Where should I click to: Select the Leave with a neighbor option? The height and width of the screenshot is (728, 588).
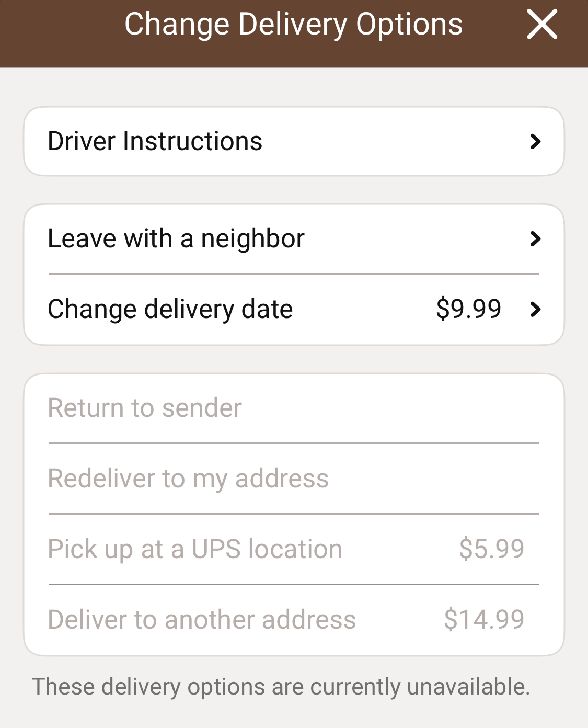(176, 238)
